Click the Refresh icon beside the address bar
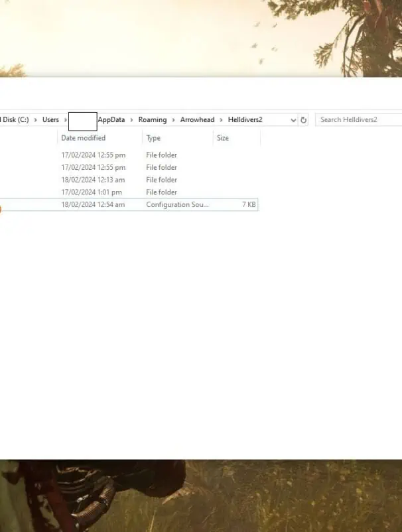Viewport: 402px width, 532px height. (303, 120)
